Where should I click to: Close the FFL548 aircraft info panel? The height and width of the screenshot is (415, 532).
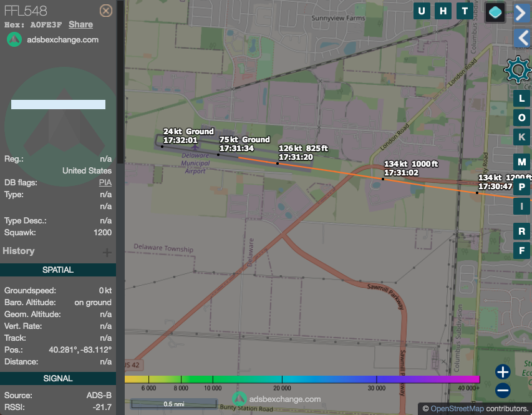pyautogui.click(x=106, y=11)
